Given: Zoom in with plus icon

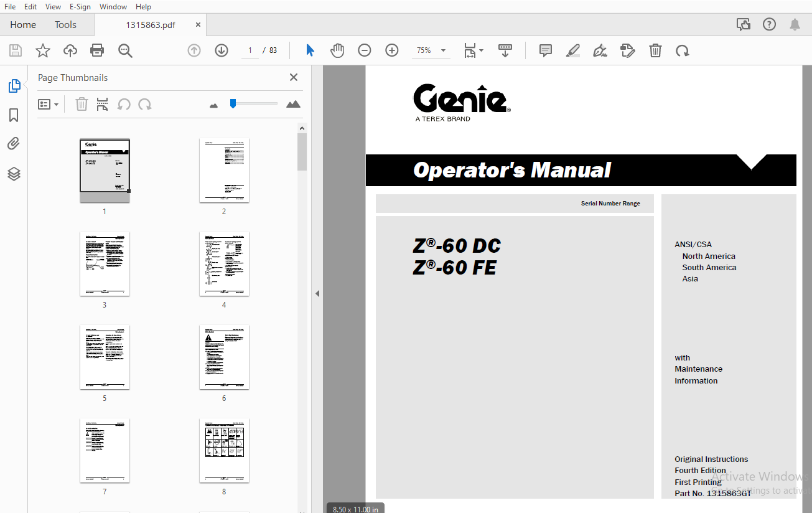Looking at the screenshot, I should 392,50.
